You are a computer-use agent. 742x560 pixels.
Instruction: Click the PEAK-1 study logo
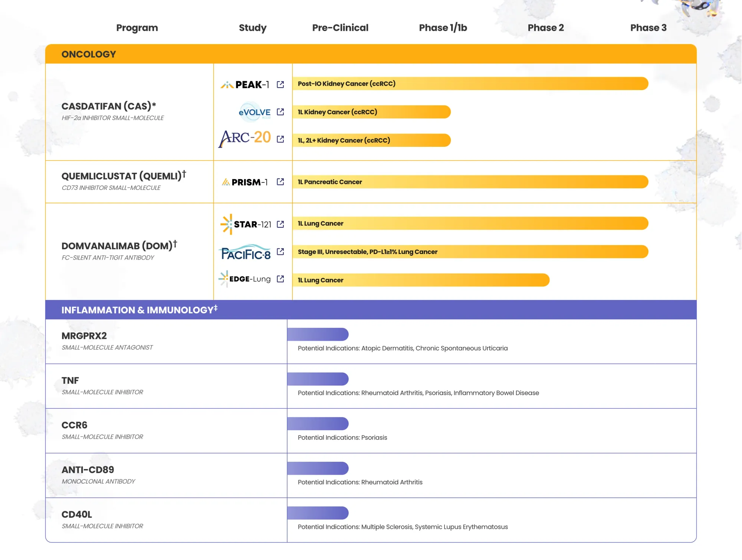click(x=245, y=85)
